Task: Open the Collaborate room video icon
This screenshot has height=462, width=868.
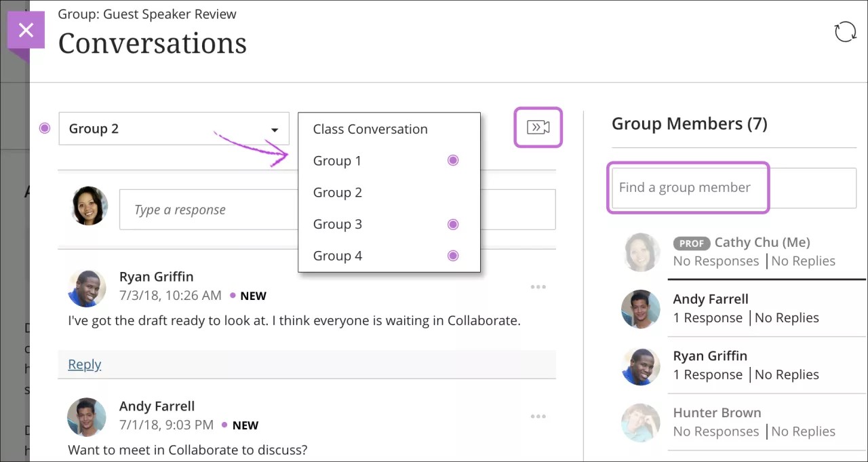Action: click(x=538, y=128)
